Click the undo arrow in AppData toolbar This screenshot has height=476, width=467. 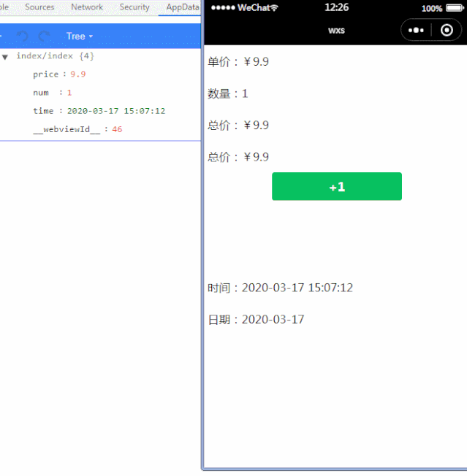click(x=22, y=36)
